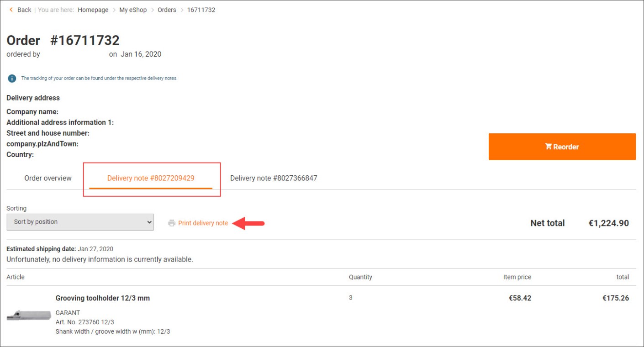The width and height of the screenshot is (644, 347).
Task: Open the Orders breadcrumb link
Action: pos(167,10)
